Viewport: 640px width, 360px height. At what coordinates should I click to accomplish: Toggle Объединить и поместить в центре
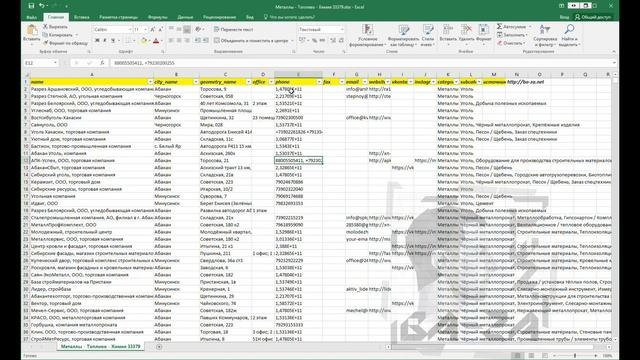(x=252, y=40)
